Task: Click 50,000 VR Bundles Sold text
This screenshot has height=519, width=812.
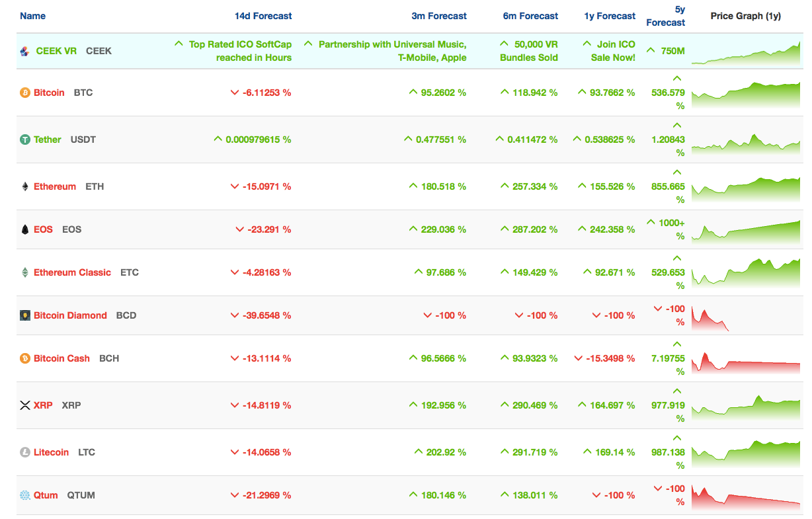Action: (529, 51)
